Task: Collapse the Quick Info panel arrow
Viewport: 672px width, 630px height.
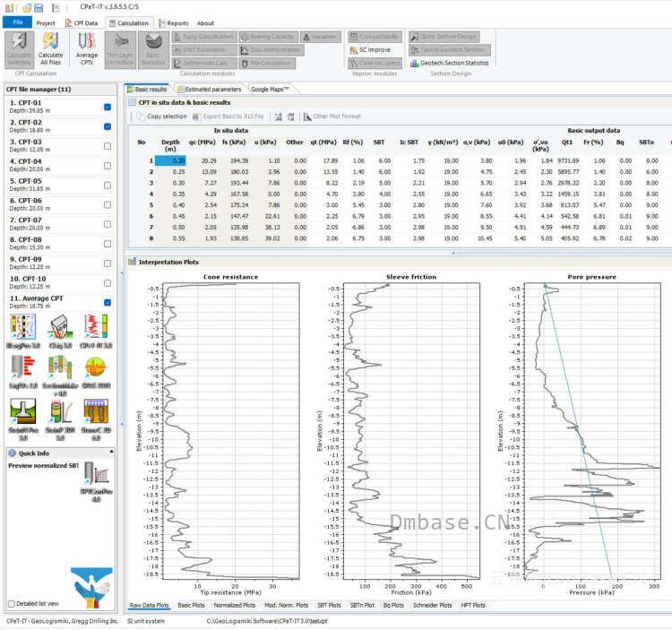Action: [x=111, y=453]
